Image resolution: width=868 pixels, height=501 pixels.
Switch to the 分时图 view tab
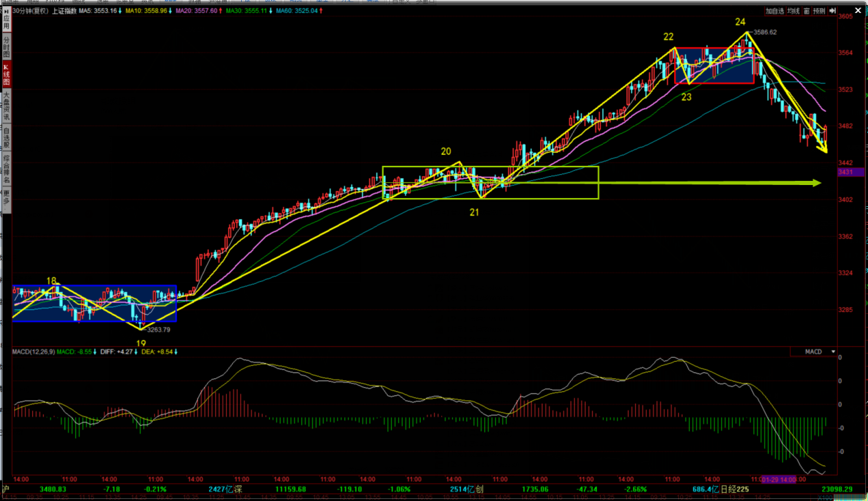point(6,48)
